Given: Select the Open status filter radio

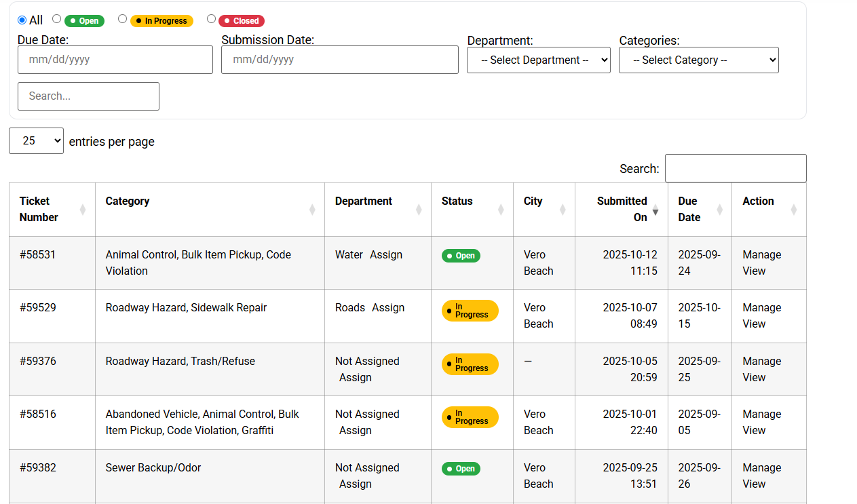Looking at the screenshot, I should (57, 19).
